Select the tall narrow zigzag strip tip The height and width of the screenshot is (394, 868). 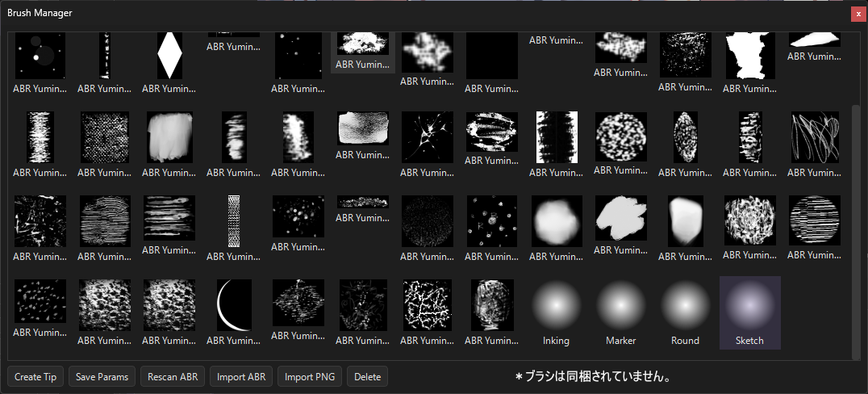pos(234,220)
